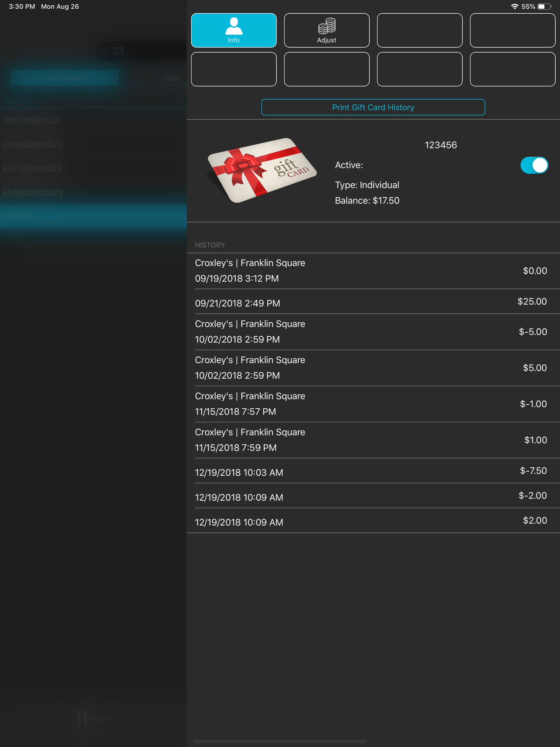Screen dimensions: 560x747
Task: Select history entry 09/19/2018 3:12 PM
Action: coord(373,271)
